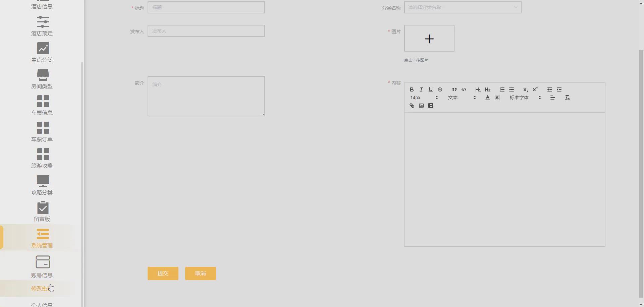Click the page vertical scrollbar
644x307 pixels.
(641, 174)
